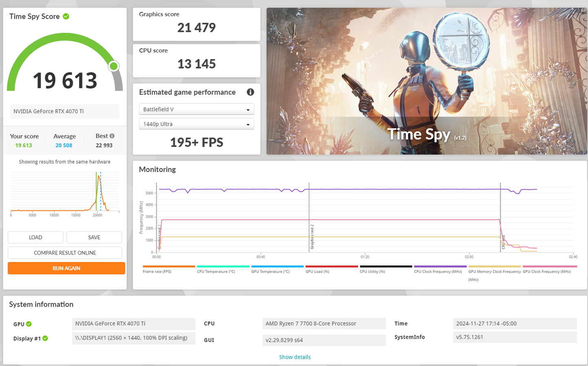
Task: Click the Time Spy banner image
Action: click(x=426, y=81)
